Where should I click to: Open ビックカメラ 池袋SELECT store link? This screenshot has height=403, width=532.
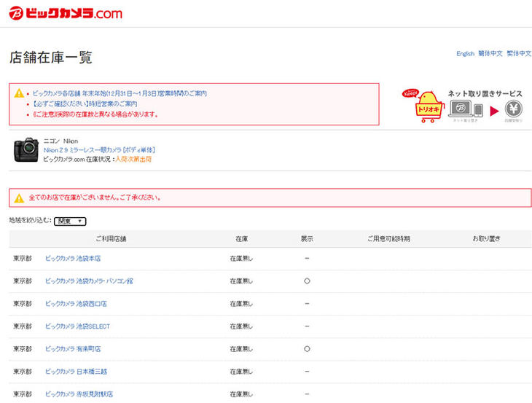coord(77,326)
